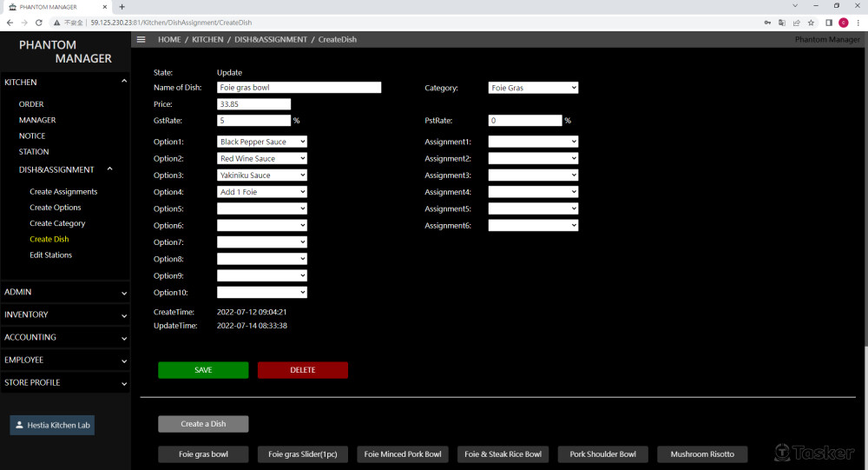Click the hamburger menu icon
868x470 pixels.
tap(141, 39)
